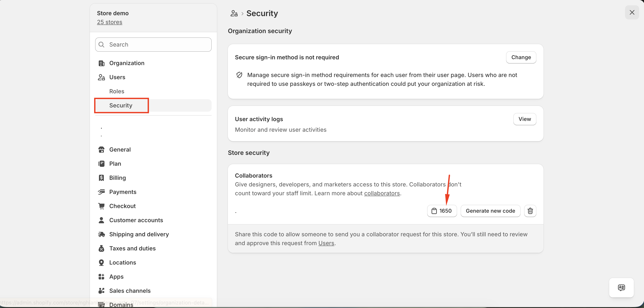
Task: Open the translation widget icon
Action: (x=621, y=287)
